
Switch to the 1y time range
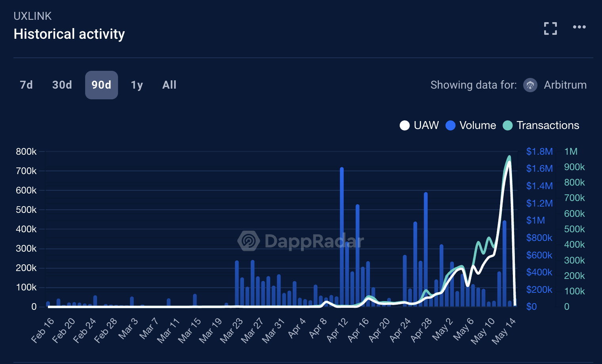pyautogui.click(x=137, y=85)
